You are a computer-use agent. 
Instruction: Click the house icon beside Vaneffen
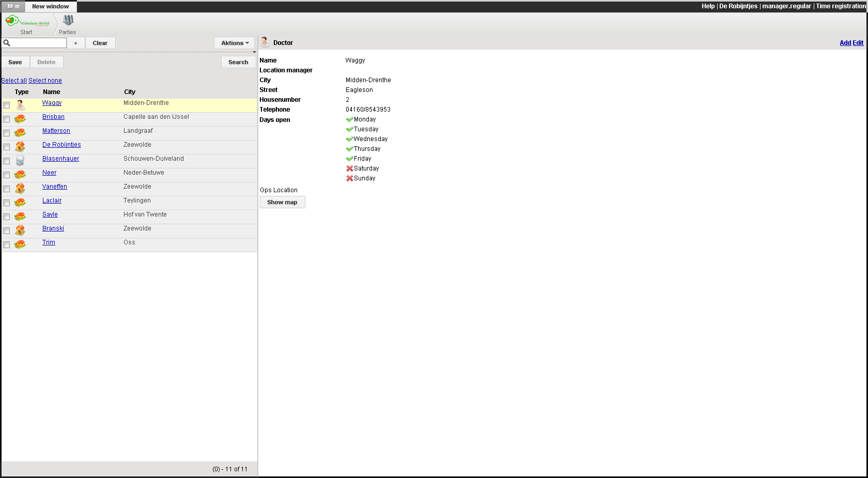coord(20,189)
